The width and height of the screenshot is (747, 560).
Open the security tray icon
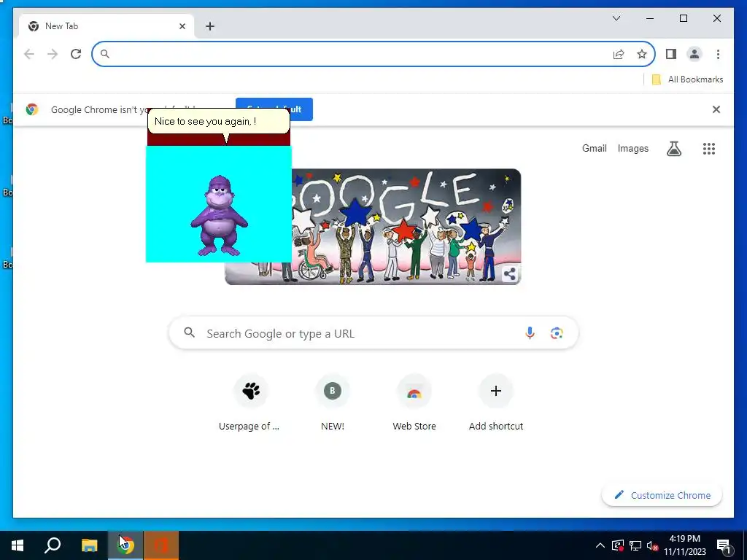(x=618, y=545)
